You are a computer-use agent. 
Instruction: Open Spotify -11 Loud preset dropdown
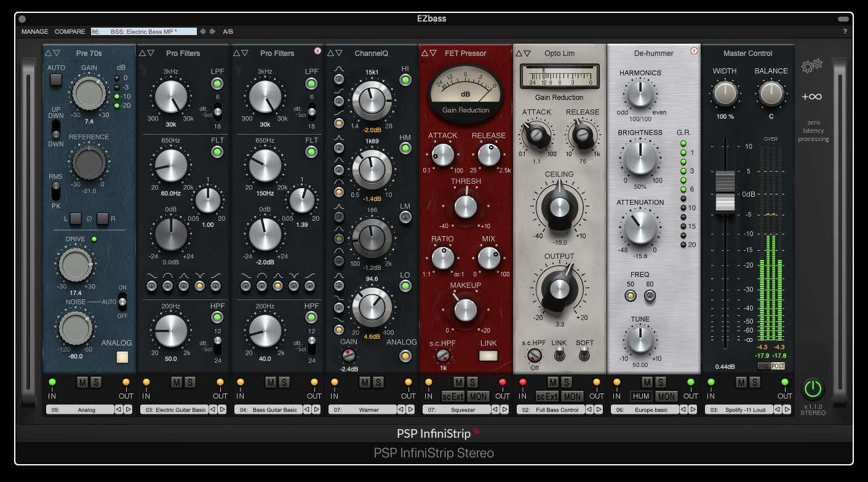pos(739,409)
